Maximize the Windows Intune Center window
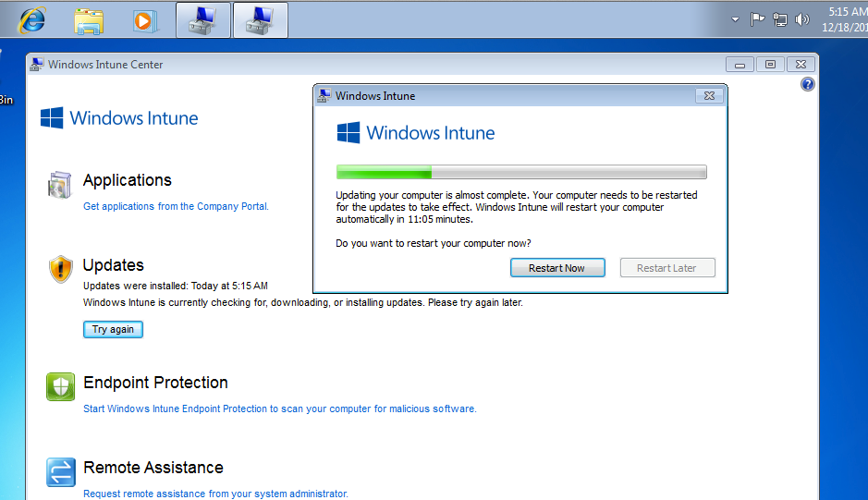 click(770, 64)
